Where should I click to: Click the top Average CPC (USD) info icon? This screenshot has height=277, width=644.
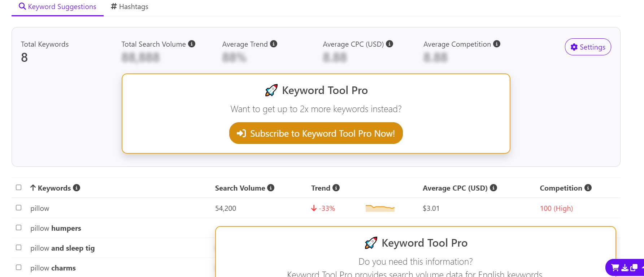pos(390,44)
